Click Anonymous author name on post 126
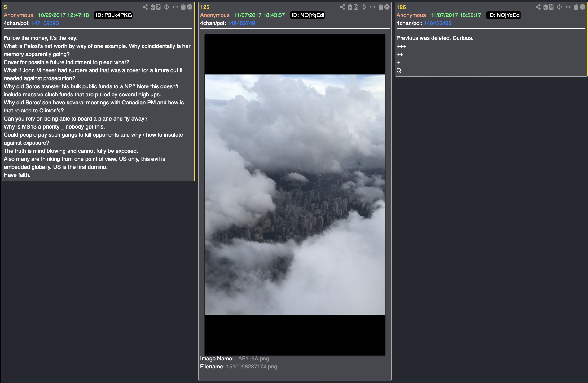 click(411, 15)
